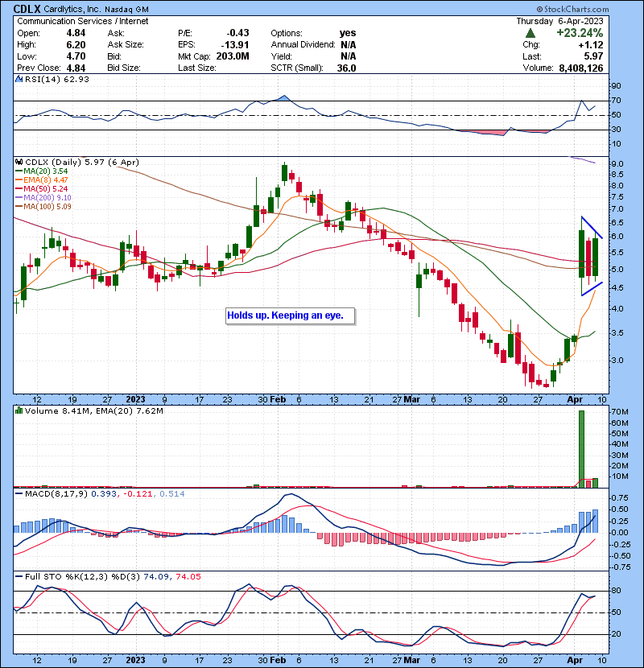Click the Mkt Cap value 203.0M
The height and width of the screenshot is (668, 644).
(233, 56)
